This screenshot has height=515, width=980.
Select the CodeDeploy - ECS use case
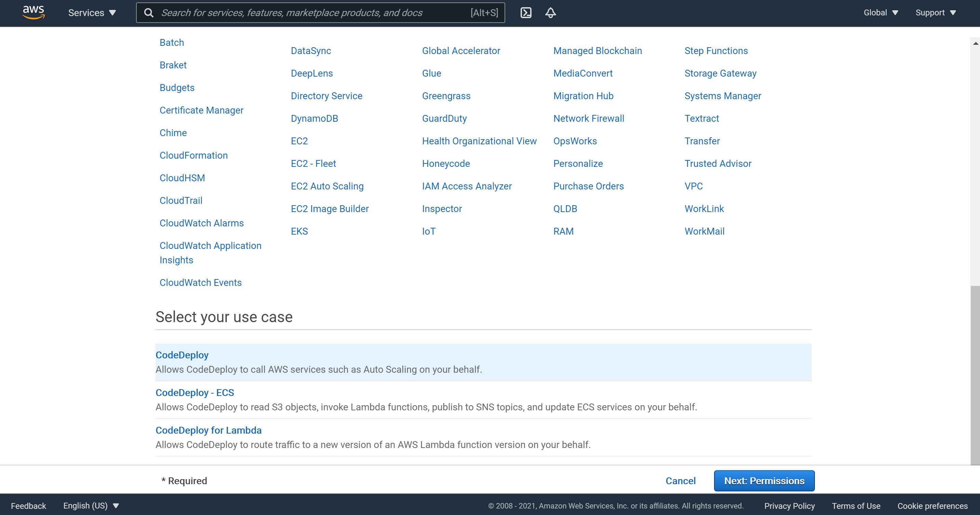(x=484, y=400)
